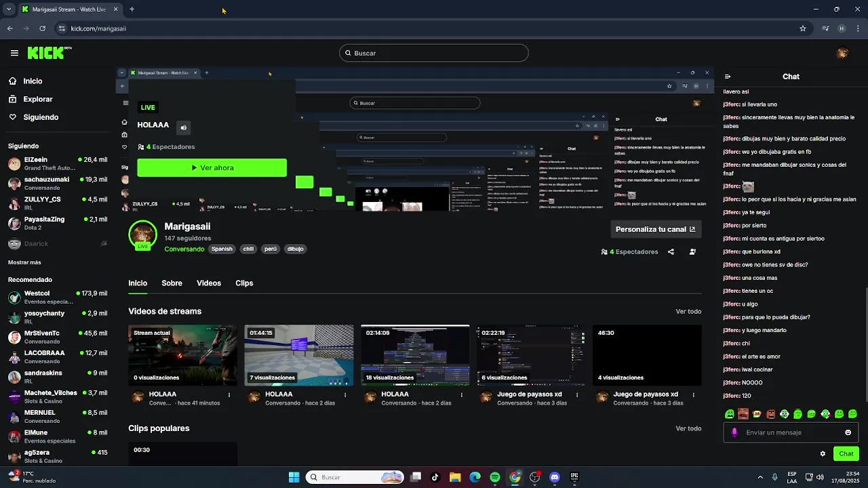Click the dibujo tag
Screen dimensions: 868x488
pos(295,249)
